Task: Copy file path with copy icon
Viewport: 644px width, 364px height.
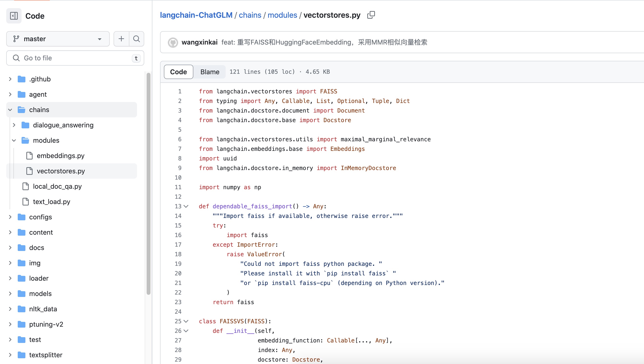Action: (371, 15)
